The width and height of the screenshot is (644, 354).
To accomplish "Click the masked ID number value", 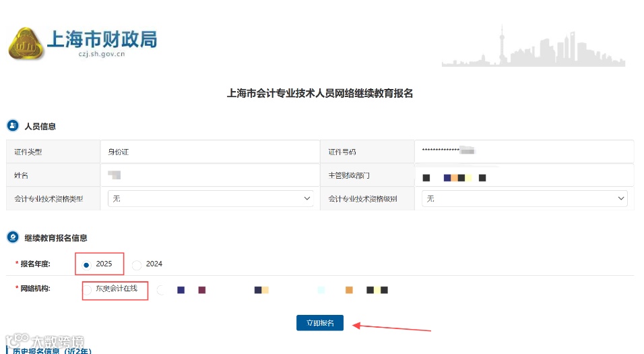I will pos(448,150).
